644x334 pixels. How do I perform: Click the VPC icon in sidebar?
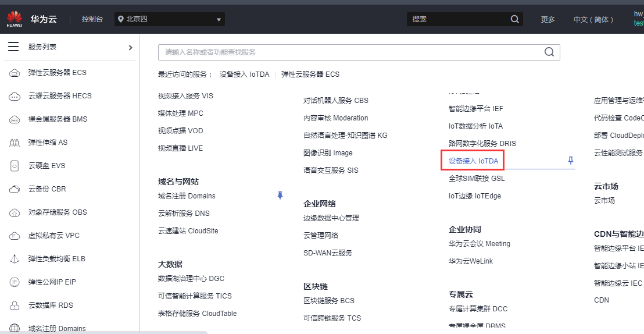[15, 236]
